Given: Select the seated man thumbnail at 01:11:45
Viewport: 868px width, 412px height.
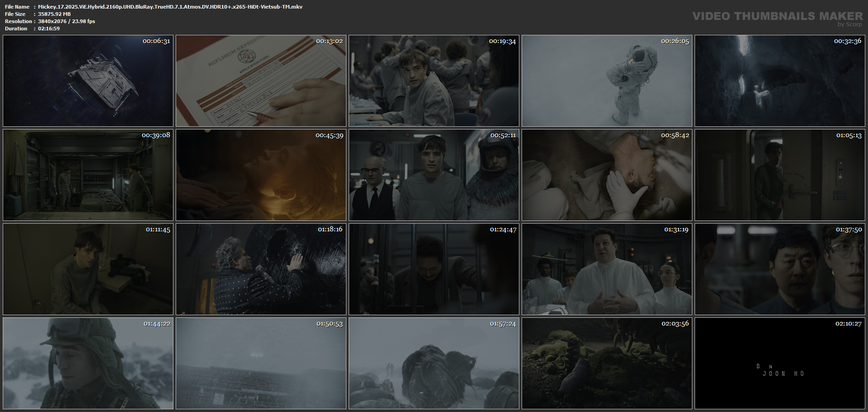Looking at the screenshot, I should [x=88, y=269].
